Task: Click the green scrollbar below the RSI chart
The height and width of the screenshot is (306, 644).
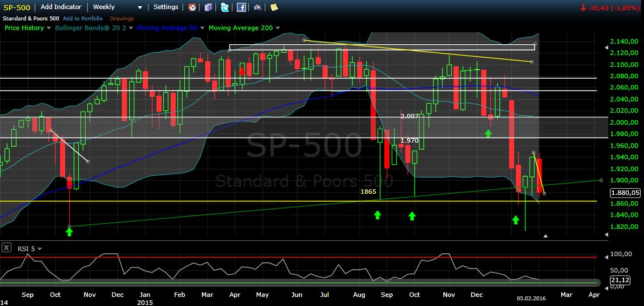Action: coord(298,282)
